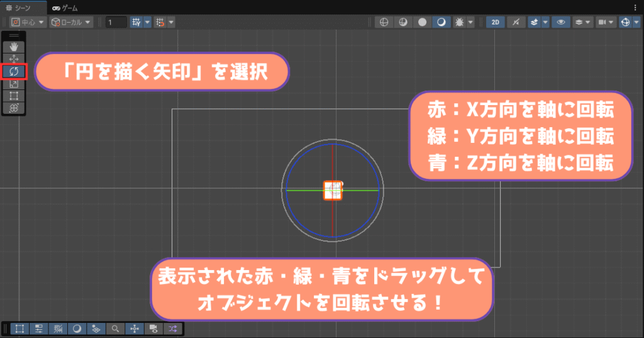Open the debug draw mode bug icon
644x338 pixels.
pos(459,22)
